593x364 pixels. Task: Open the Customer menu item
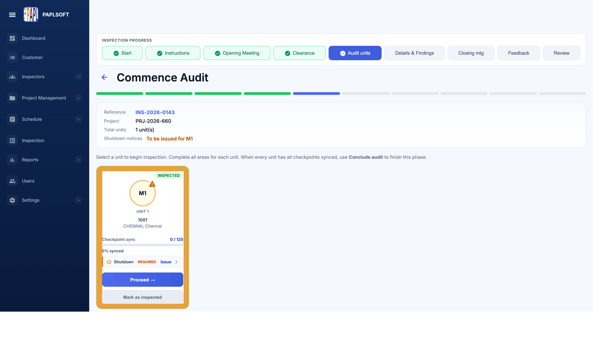pyautogui.click(x=45, y=57)
